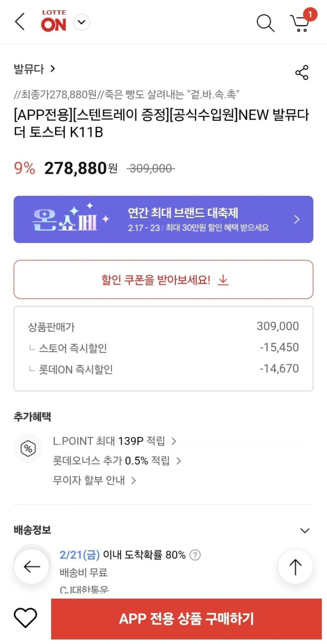The image size is (327, 644).
Task: View L.POINT 최대 139P 적립 details
Action: point(114,441)
